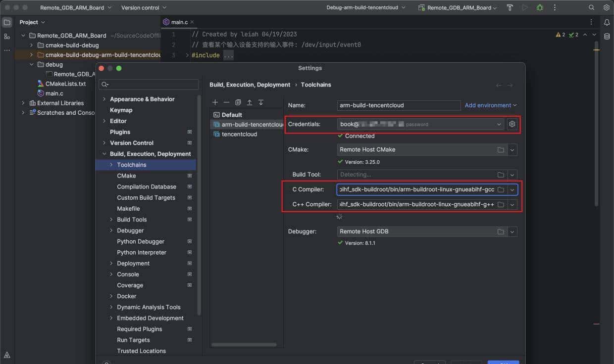The image size is (614, 364).
Task: Expand the Build Tools settings node
Action: (111, 220)
